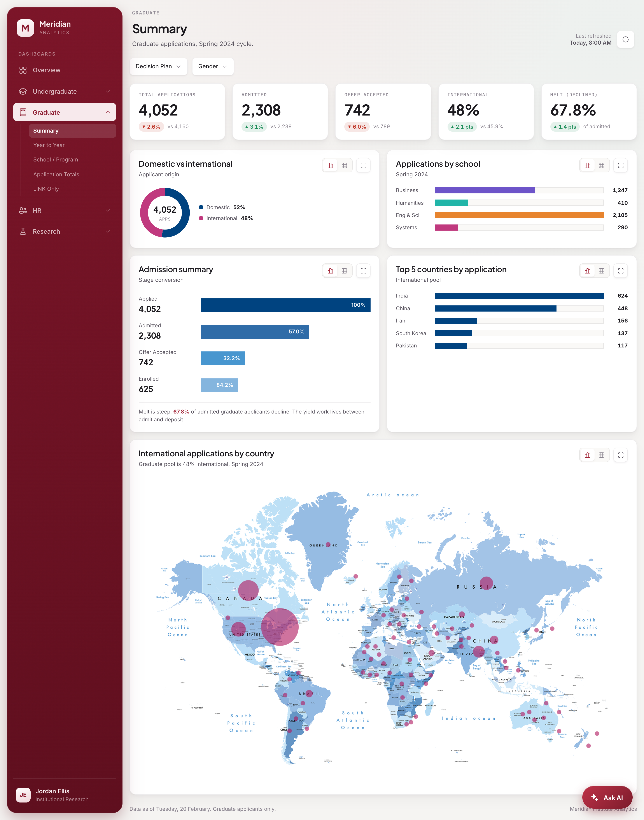
Task: Open fullscreen view of the country map
Action: click(620, 455)
